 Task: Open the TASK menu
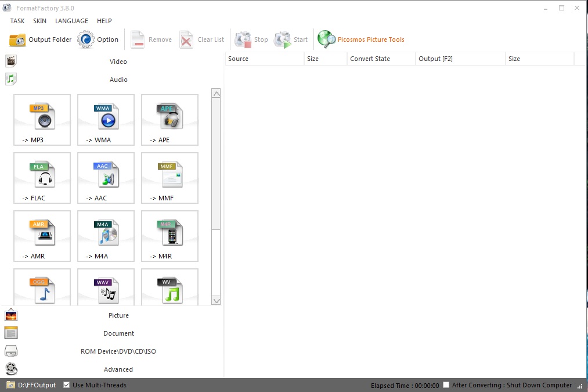[x=17, y=21]
